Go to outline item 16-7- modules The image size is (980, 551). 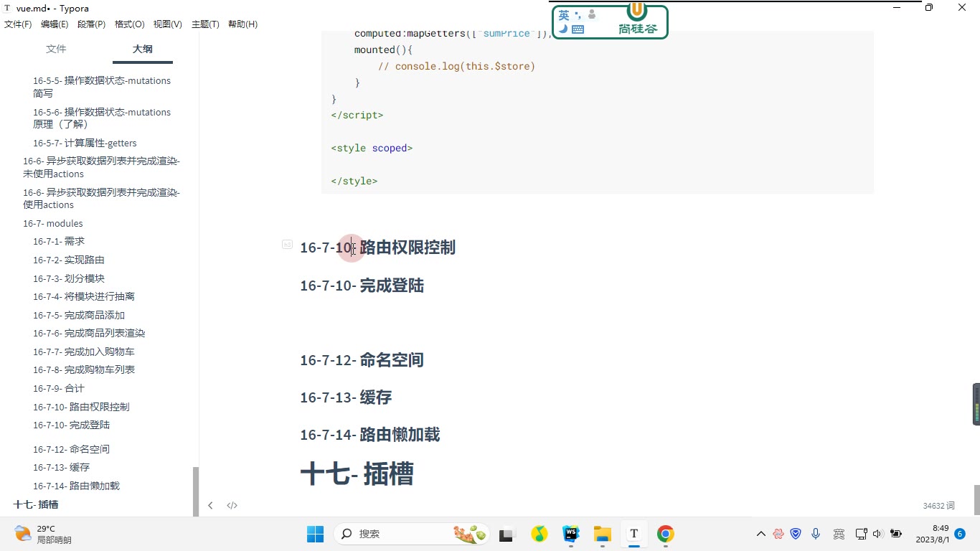click(53, 223)
